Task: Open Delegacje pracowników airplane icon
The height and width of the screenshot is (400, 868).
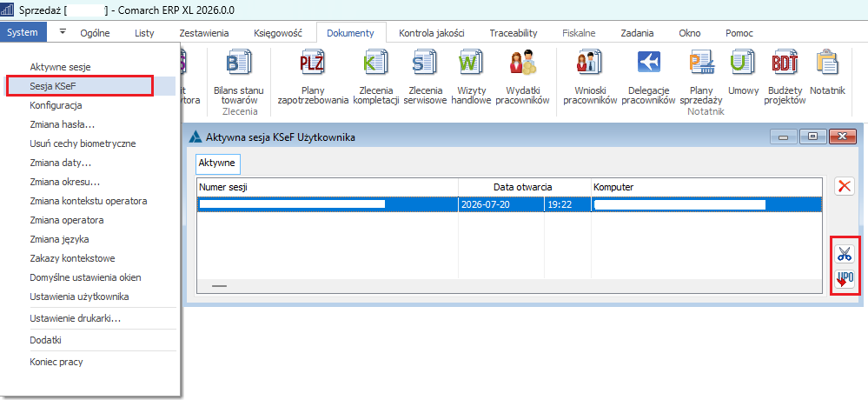Action: coord(648,62)
